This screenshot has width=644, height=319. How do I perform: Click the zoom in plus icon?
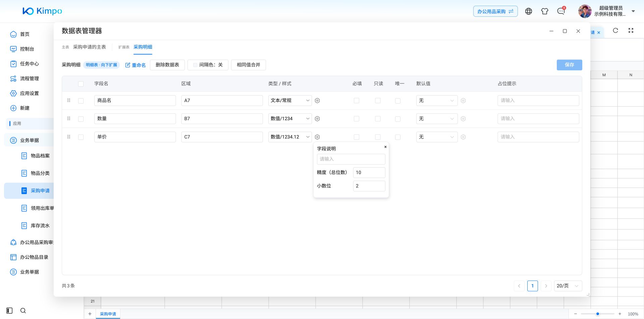[x=620, y=314]
